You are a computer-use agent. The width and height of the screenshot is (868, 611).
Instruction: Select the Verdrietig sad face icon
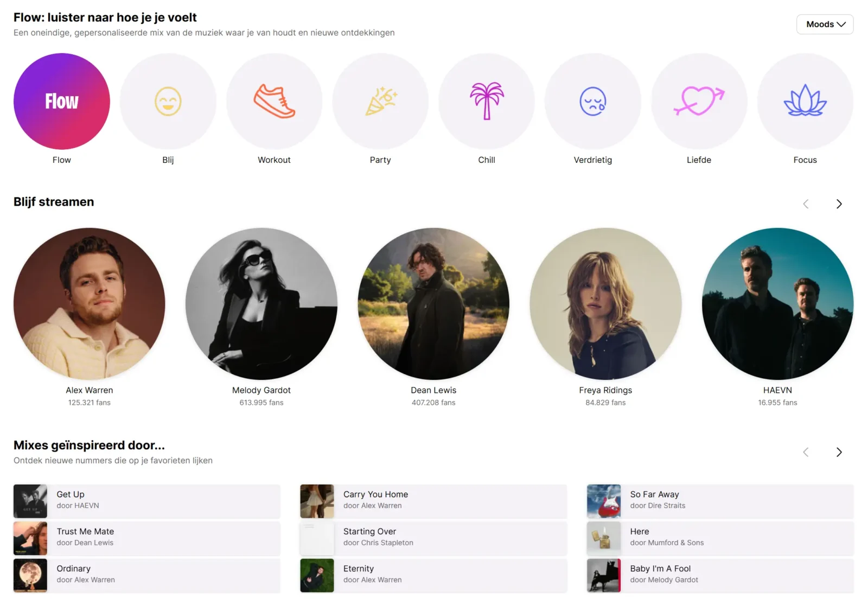coord(592,101)
